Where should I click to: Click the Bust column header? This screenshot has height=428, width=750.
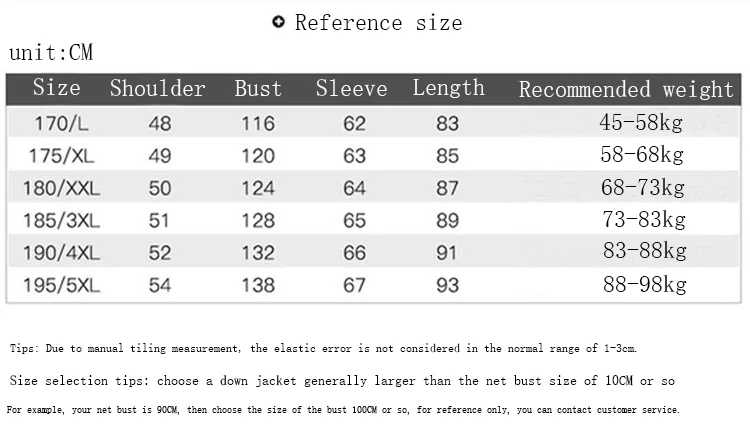(258, 88)
